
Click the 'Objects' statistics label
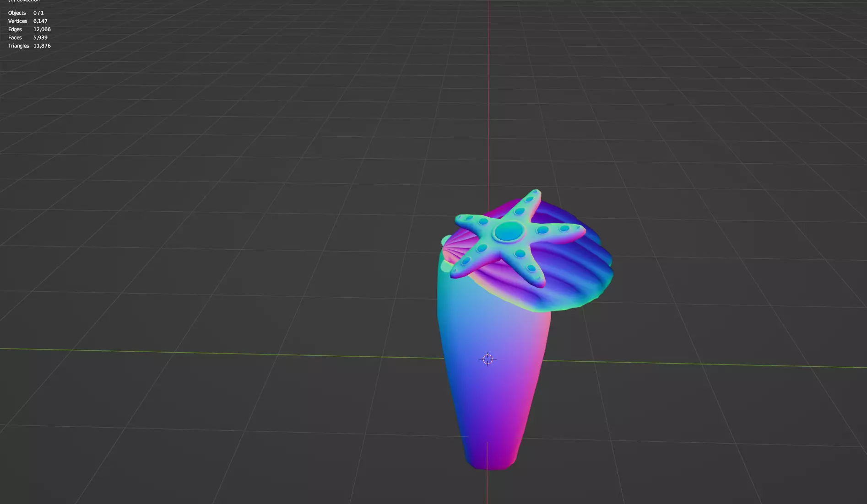(x=17, y=13)
